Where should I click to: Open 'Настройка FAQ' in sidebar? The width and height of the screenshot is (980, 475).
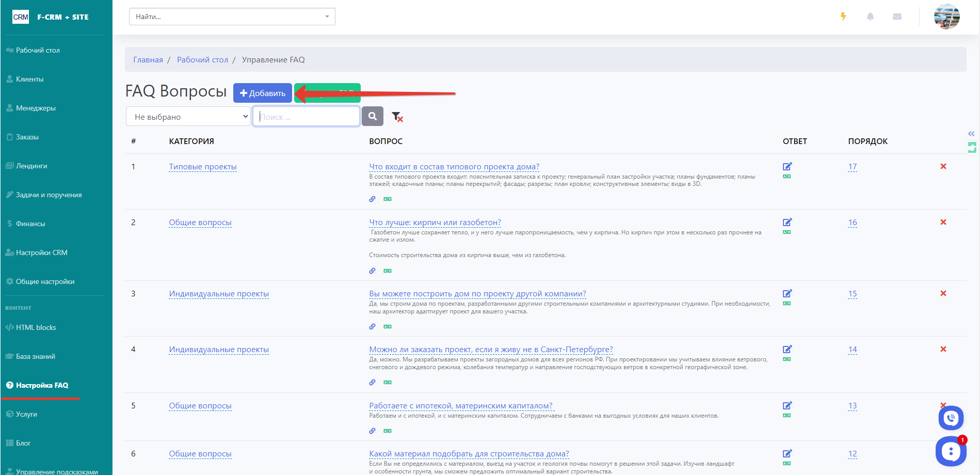pos(42,385)
